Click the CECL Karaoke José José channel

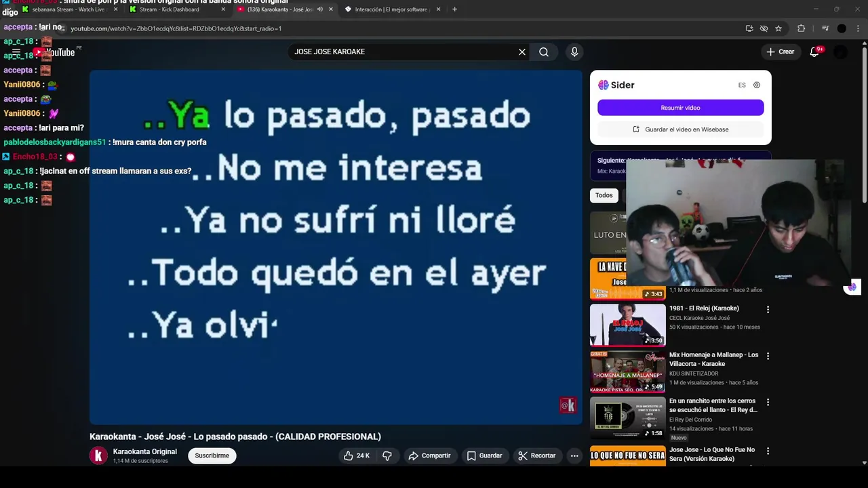(699, 318)
